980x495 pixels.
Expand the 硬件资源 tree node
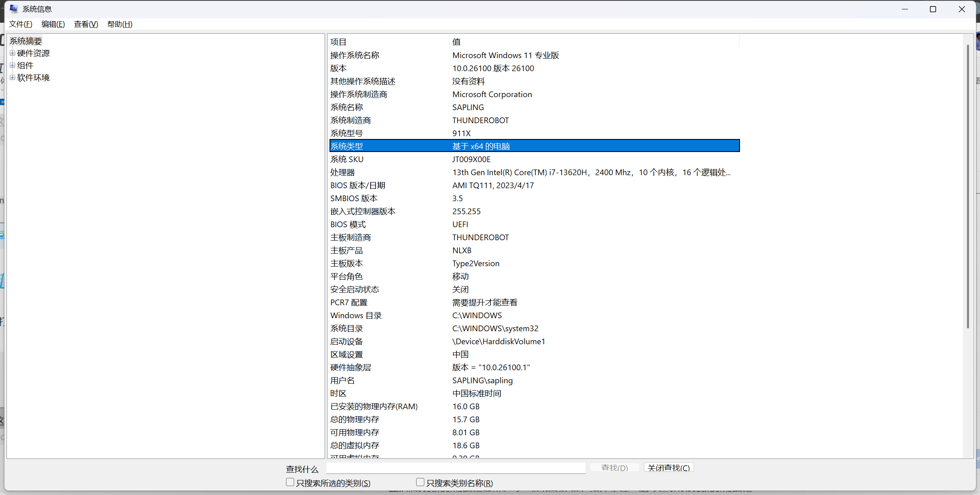coord(13,53)
